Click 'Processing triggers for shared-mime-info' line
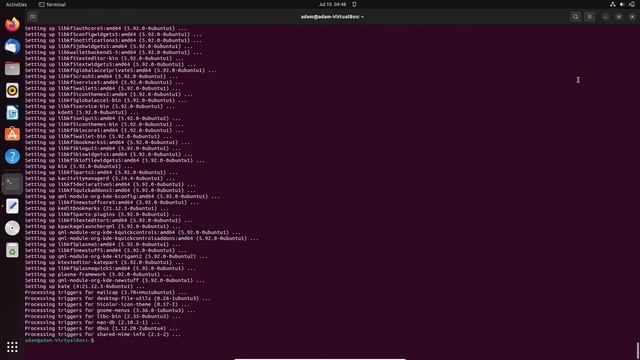 pos(102,335)
